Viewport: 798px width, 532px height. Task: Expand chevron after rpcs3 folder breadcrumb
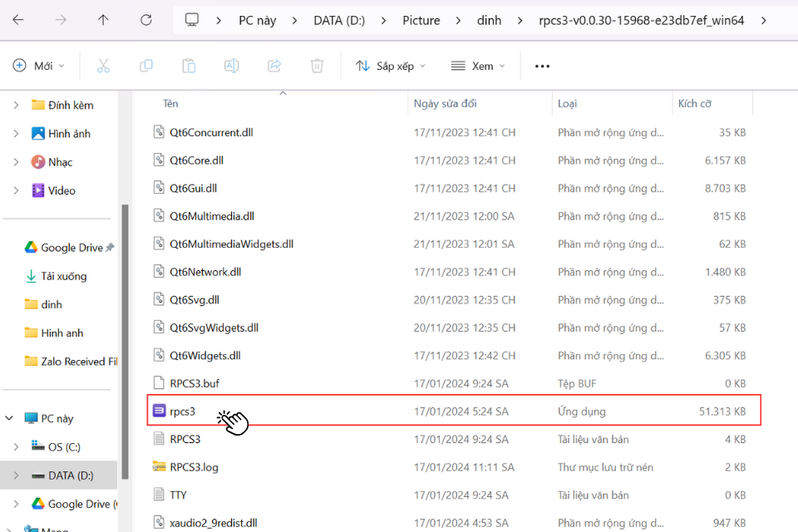click(764, 20)
